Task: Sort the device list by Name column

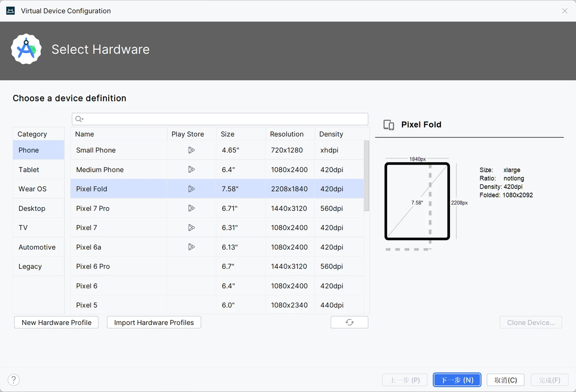Action: [x=85, y=134]
